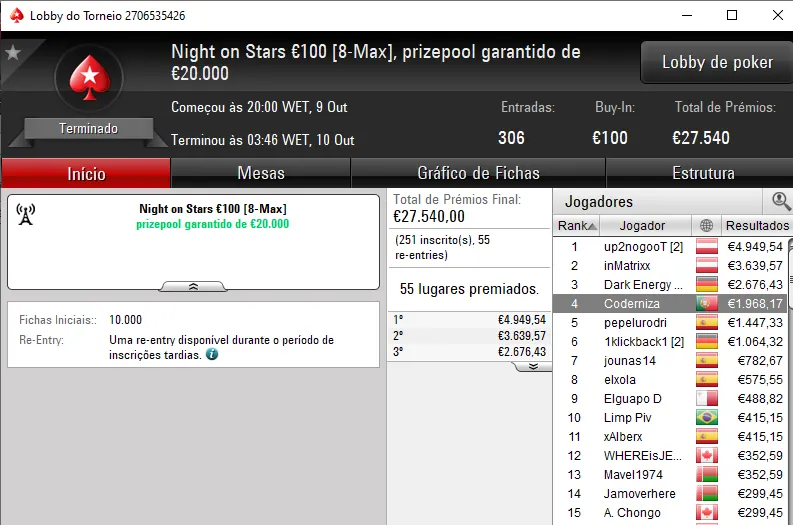The height and width of the screenshot is (525, 793).
Task: Expand the full prize payout list
Action: pyautogui.click(x=533, y=366)
